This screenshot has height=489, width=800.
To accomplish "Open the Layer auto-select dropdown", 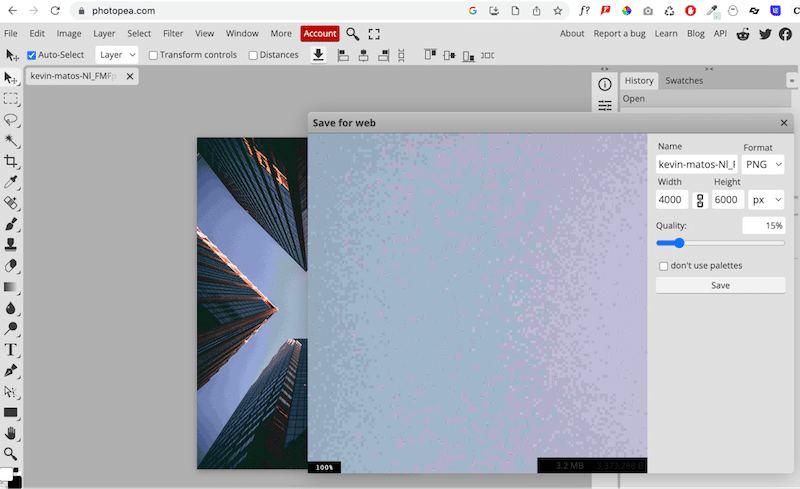I will (117, 55).
